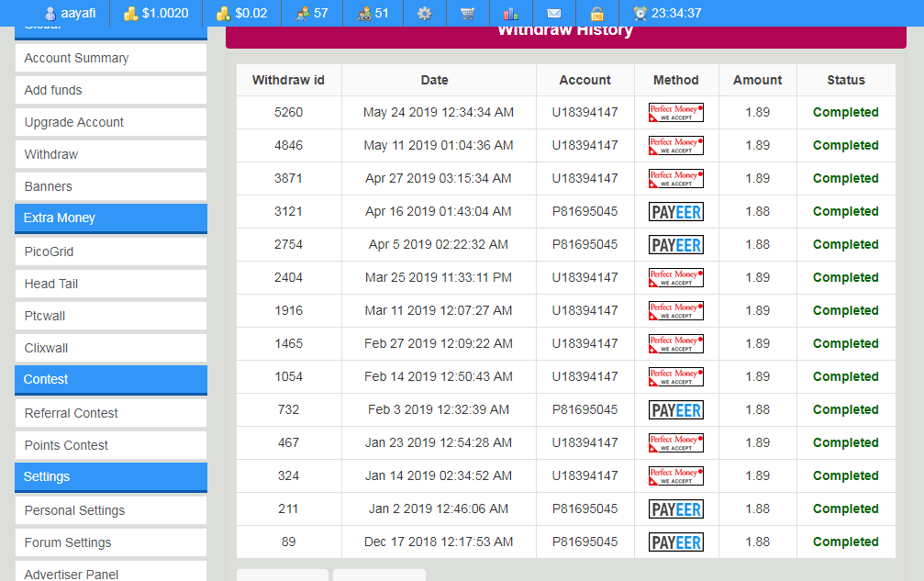This screenshot has height=581, width=924.
Task: Click amount 1.89 in row 467
Action: (757, 442)
